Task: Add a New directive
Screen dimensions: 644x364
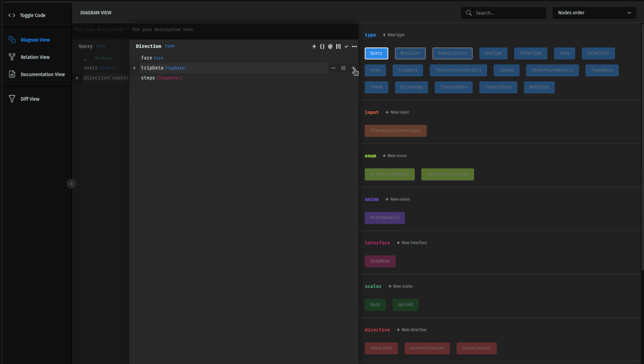Action: 412,330
